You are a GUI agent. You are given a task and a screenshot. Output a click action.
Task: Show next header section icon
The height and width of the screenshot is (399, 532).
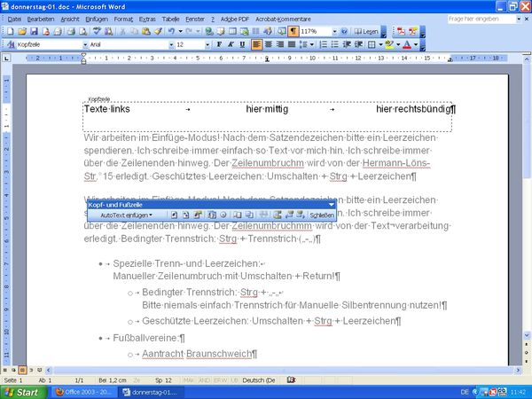[301, 215]
